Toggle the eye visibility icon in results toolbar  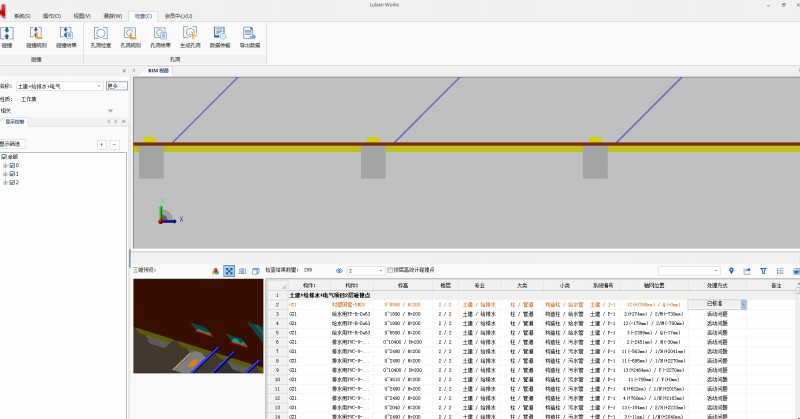[339, 271]
